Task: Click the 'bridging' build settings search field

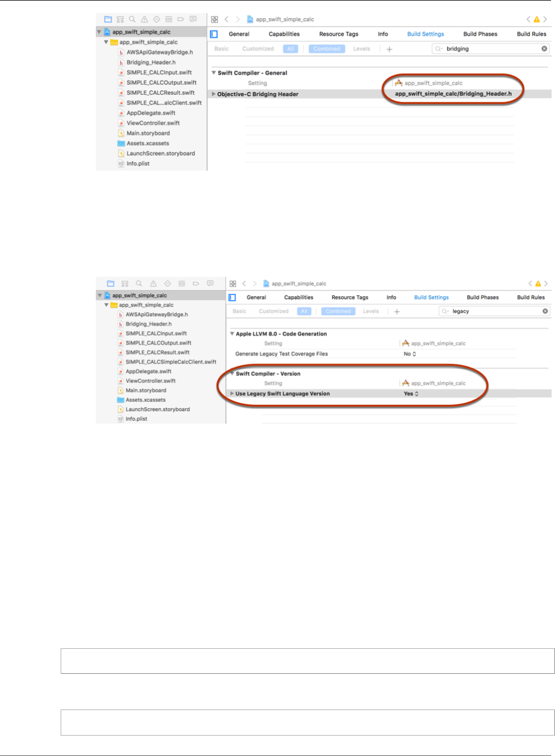Action: pos(490,49)
